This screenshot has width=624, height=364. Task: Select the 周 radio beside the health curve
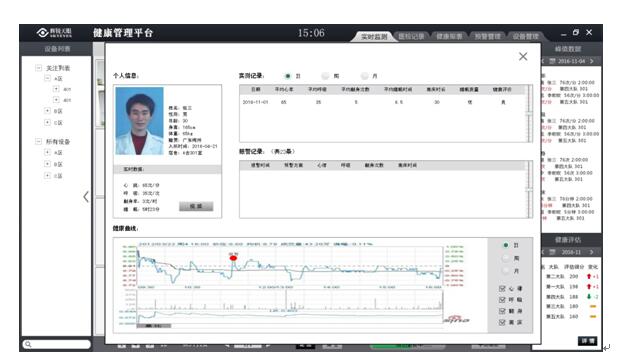[x=505, y=258]
